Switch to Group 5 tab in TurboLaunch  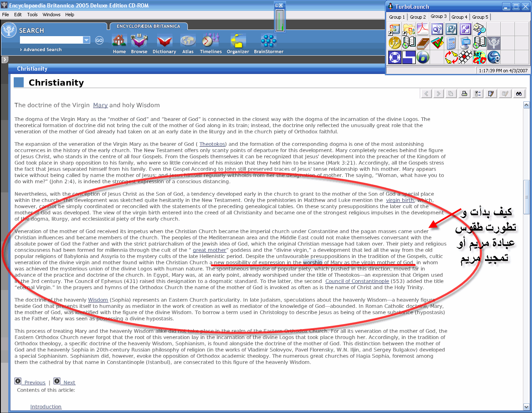click(x=480, y=17)
